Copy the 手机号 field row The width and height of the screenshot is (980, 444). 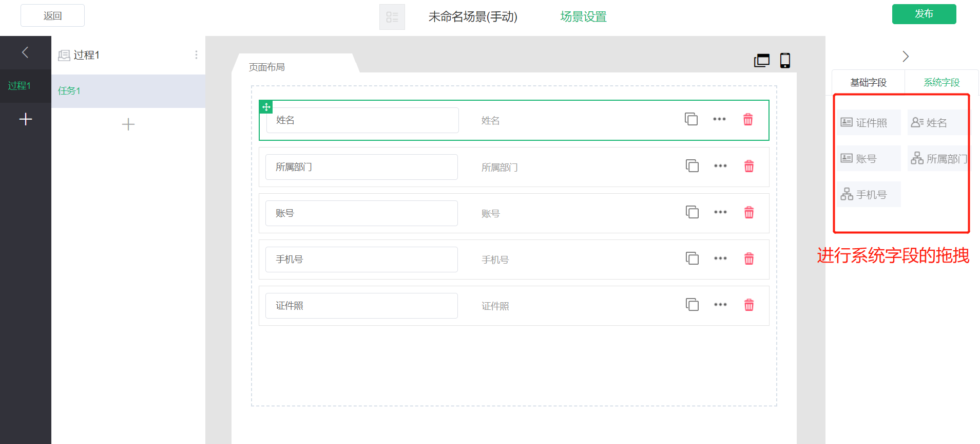click(692, 258)
